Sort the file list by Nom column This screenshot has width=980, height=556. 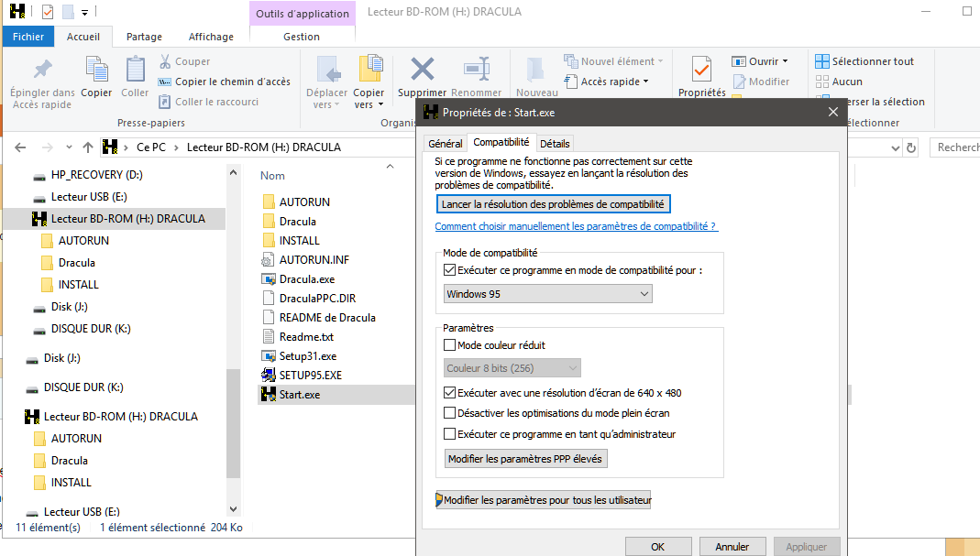(x=272, y=176)
